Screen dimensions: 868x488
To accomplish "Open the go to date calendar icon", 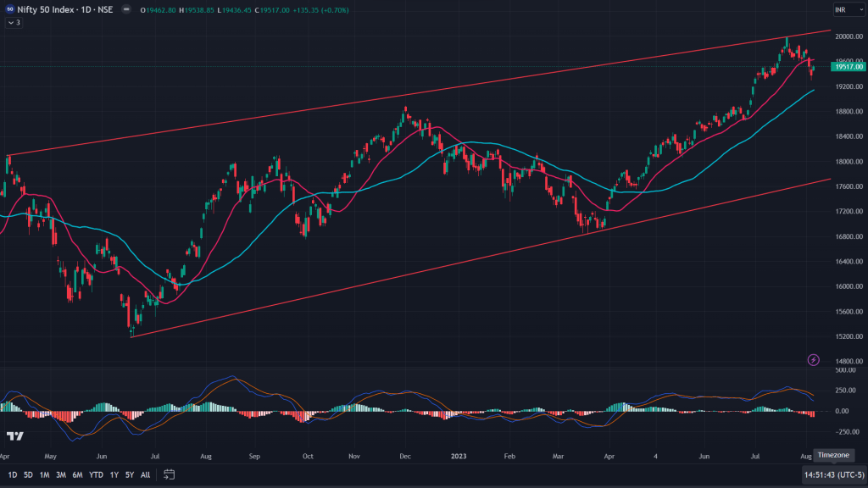I will (170, 474).
